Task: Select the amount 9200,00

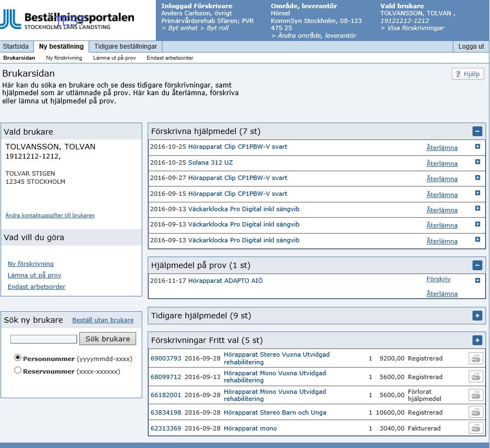Action: pos(392,358)
